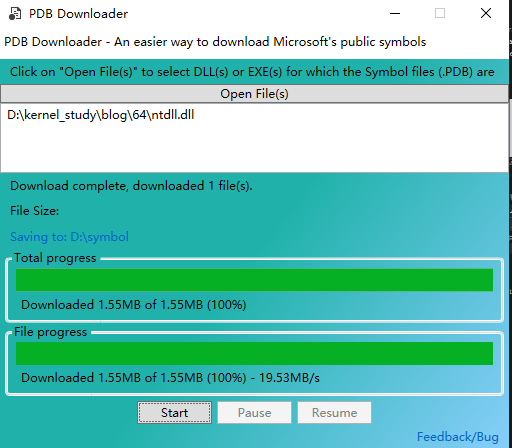
Task: Close the PDB Downloader window
Action: click(x=486, y=14)
